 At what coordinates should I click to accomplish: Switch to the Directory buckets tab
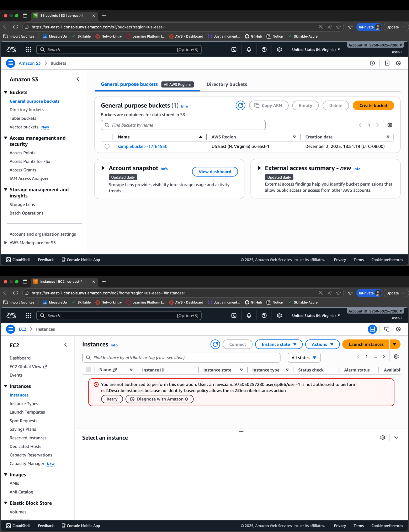(x=226, y=84)
